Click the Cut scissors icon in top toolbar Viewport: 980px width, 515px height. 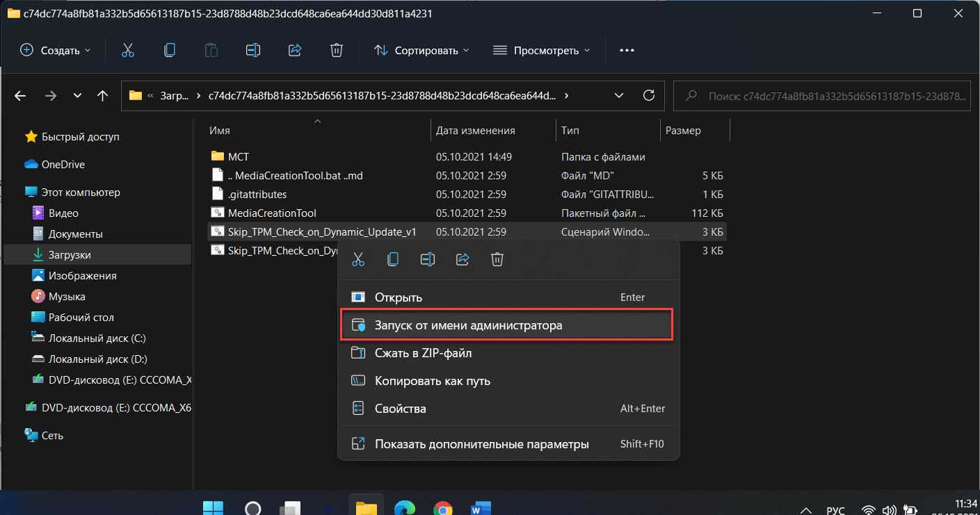click(x=127, y=50)
